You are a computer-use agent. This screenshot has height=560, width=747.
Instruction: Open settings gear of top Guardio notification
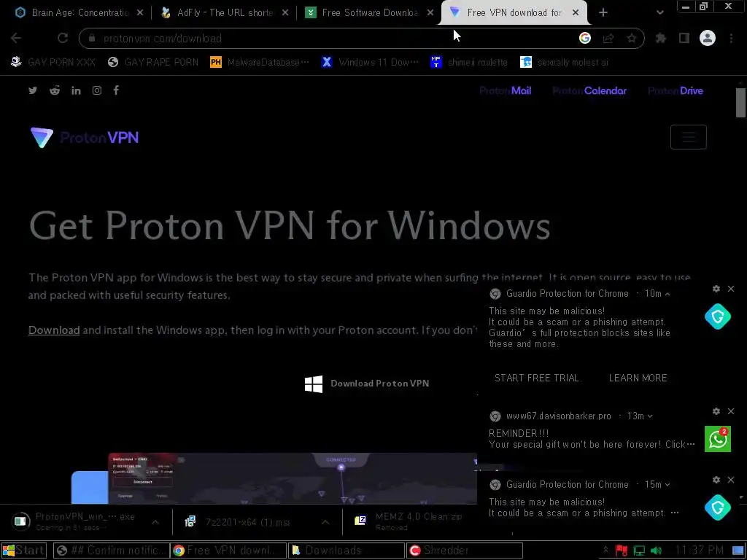coord(716,289)
